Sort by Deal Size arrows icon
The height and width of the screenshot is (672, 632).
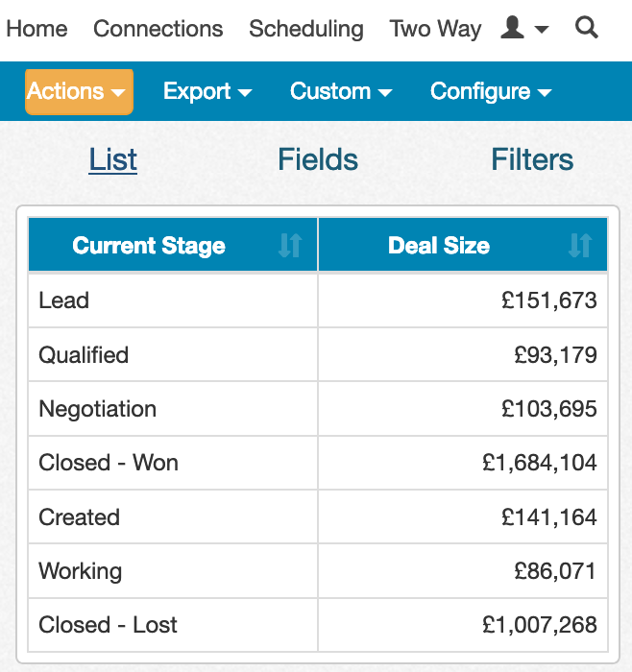(580, 245)
